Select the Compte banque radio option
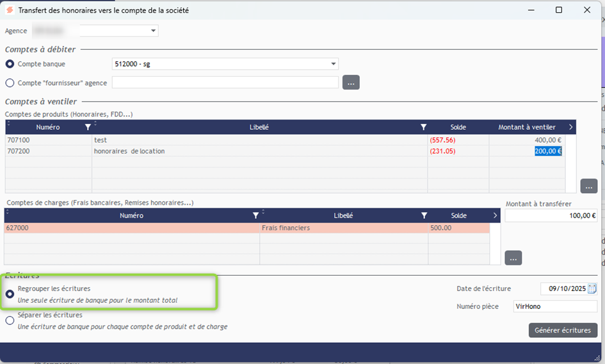 point(10,64)
